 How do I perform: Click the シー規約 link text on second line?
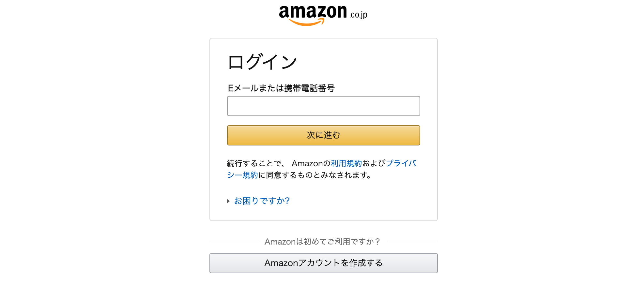[x=242, y=175]
